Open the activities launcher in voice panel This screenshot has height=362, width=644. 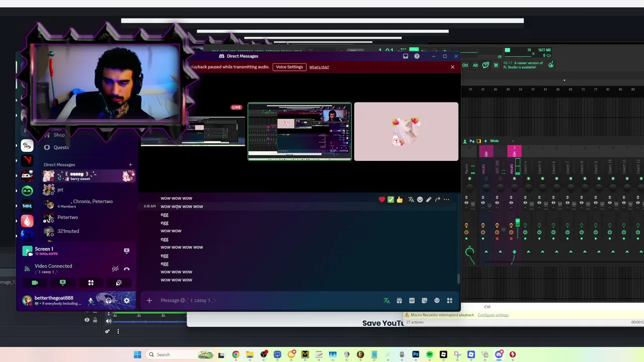(x=91, y=283)
